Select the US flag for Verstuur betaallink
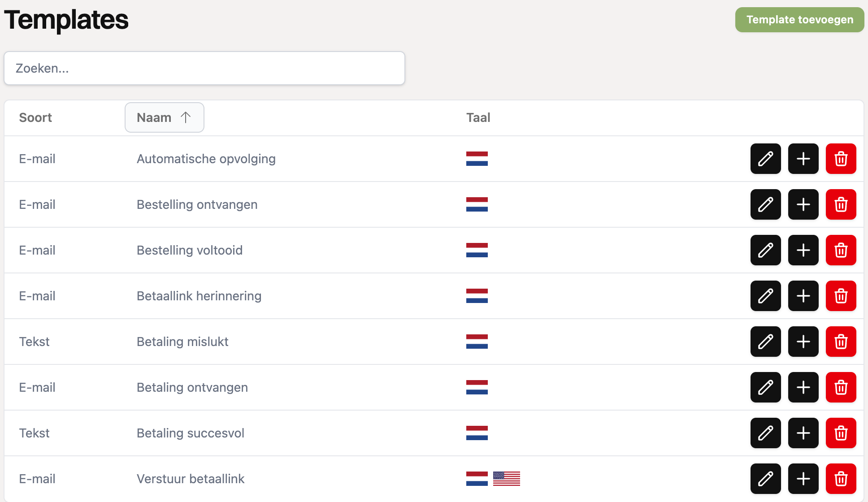868x502 pixels. tap(507, 479)
